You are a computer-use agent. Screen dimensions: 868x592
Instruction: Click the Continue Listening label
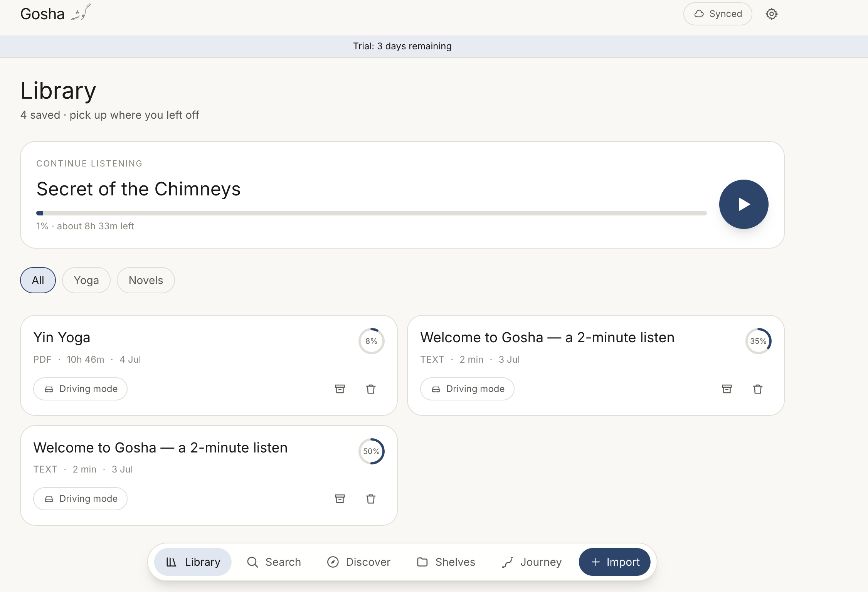click(x=89, y=163)
